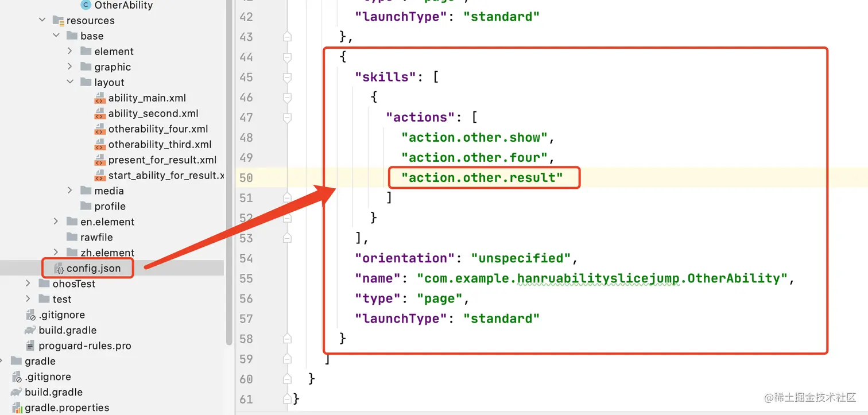
Task: Collapse the base folder
Action: point(56,36)
